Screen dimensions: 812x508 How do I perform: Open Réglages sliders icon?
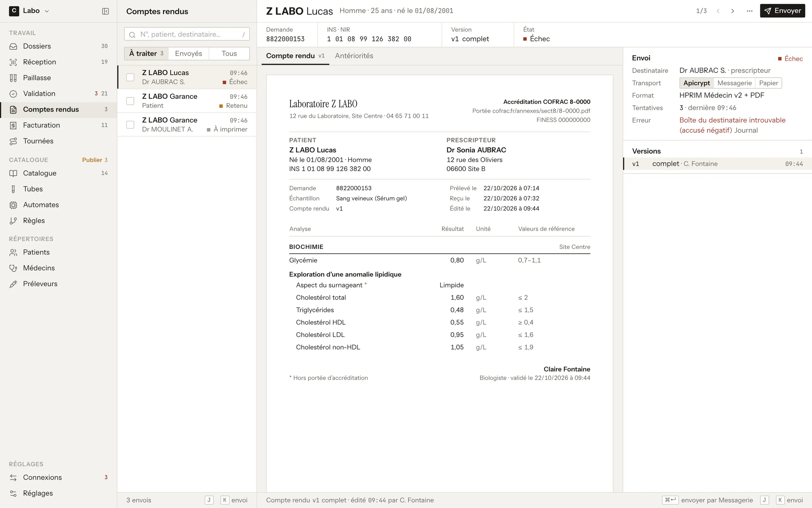(x=13, y=493)
